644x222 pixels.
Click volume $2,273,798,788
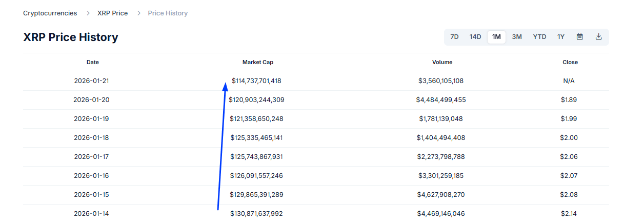[441, 157]
